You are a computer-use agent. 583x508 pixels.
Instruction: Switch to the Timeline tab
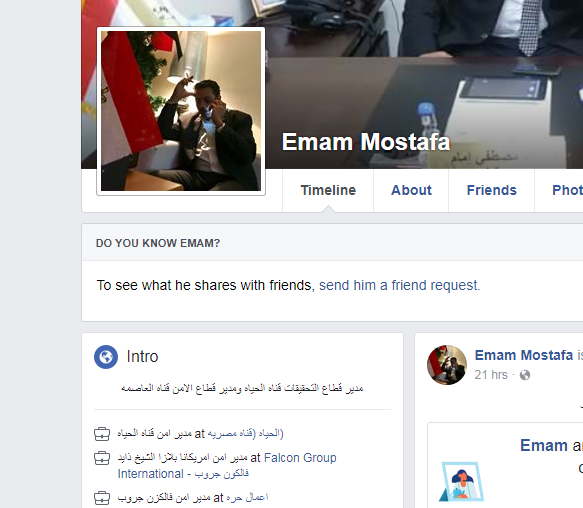click(x=328, y=190)
